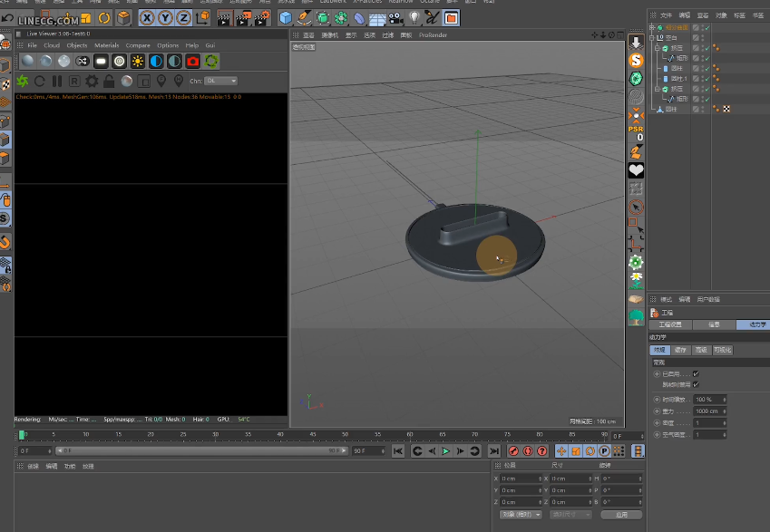770x532 pixels.
Task: Click the Render Region R icon
Action: 74,81
